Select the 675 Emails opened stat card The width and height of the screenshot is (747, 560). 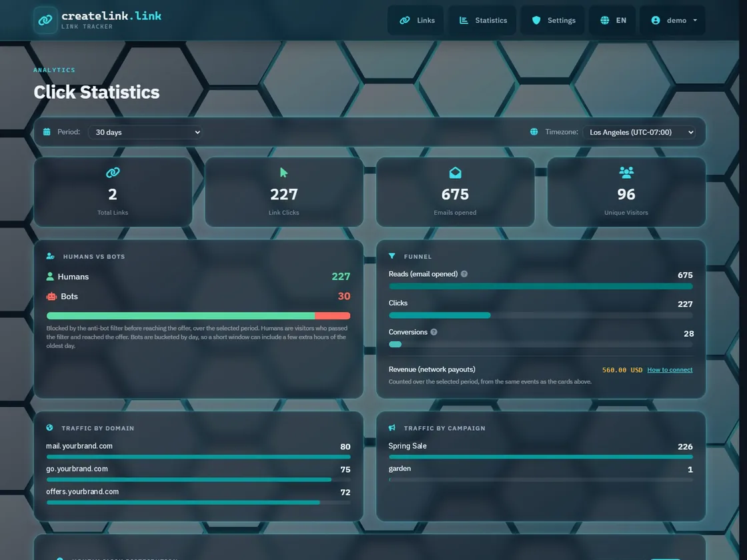click(455, 192)
